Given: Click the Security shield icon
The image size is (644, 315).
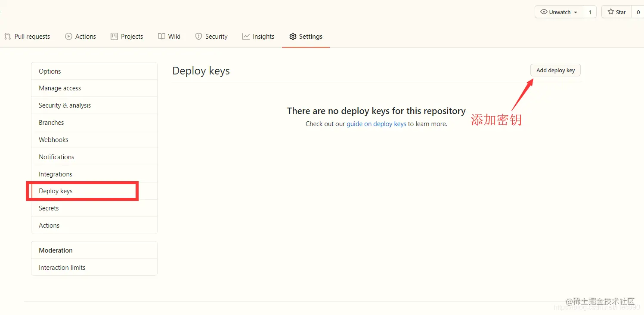Looking at the screenshot, I should pos(198,37).
